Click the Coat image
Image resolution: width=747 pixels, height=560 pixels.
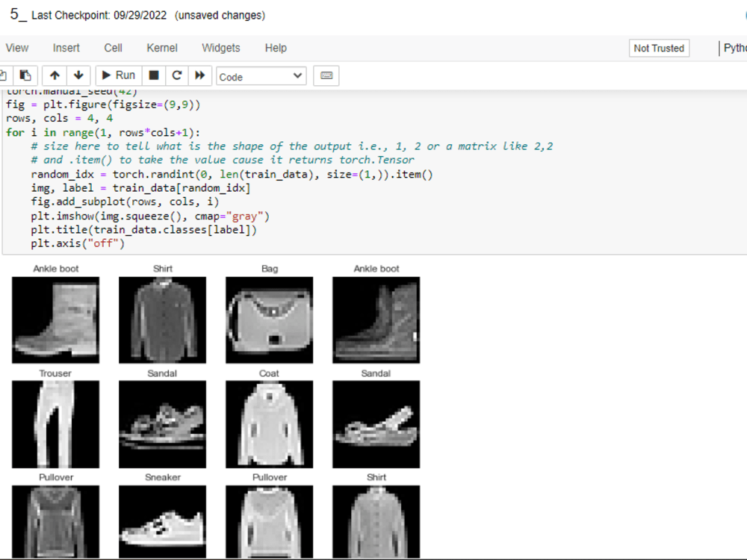coord(270,424)
